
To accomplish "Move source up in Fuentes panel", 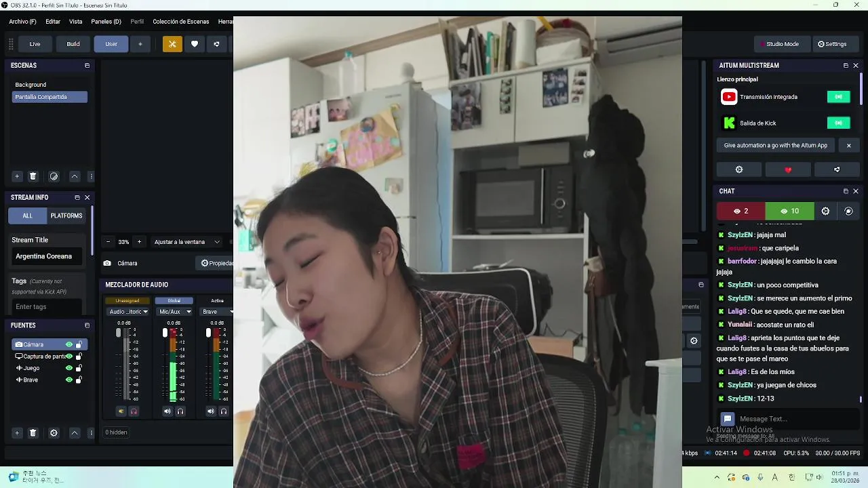I will point(75,432).
